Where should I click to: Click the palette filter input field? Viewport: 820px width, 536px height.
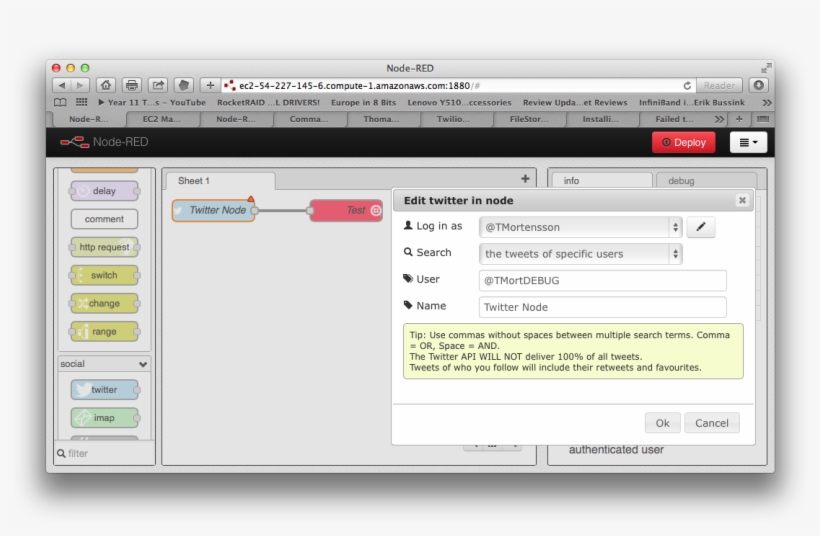(105, 453)
